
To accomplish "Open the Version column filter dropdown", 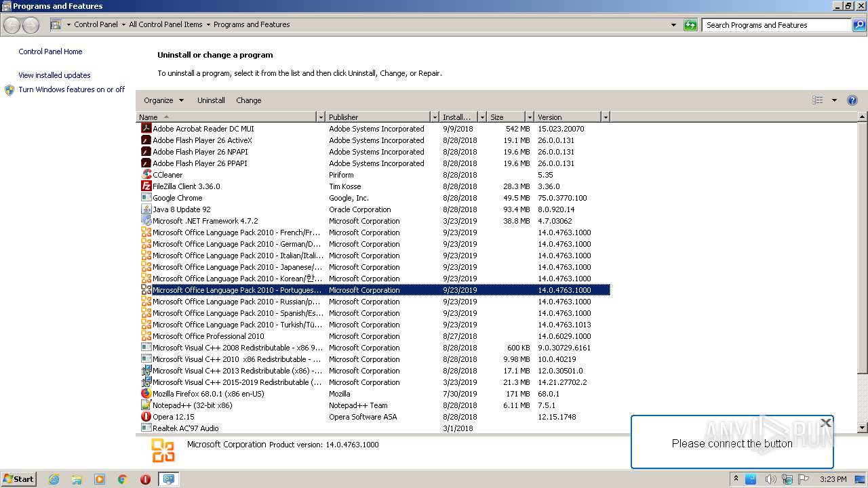I will [x=606, y=117].
